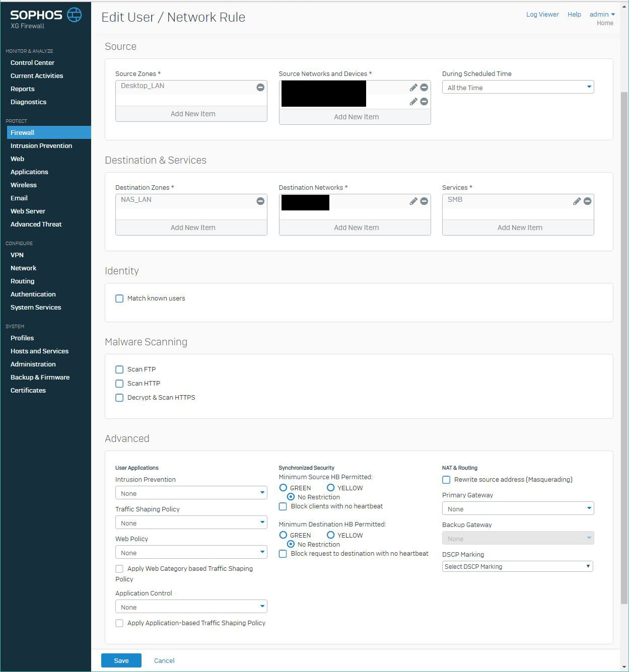The width and height of the screenshot is (629, 672).
Task: Expand the admin user menu
Action: (602, 15)
